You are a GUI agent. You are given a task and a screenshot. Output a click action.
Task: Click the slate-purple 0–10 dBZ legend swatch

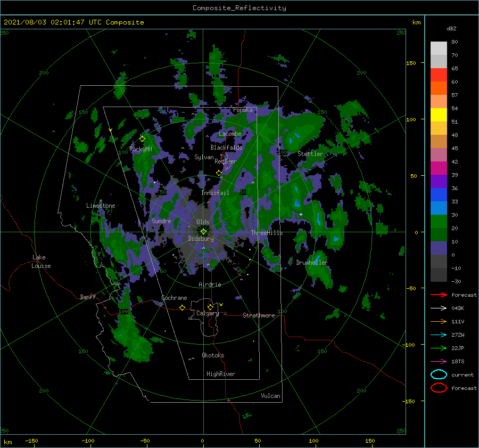[439, 248]
